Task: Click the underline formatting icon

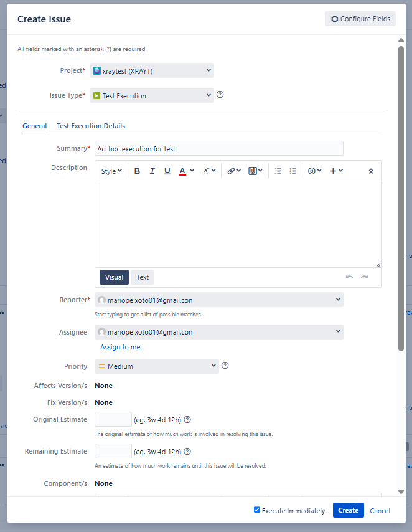Action: [167, 171]
